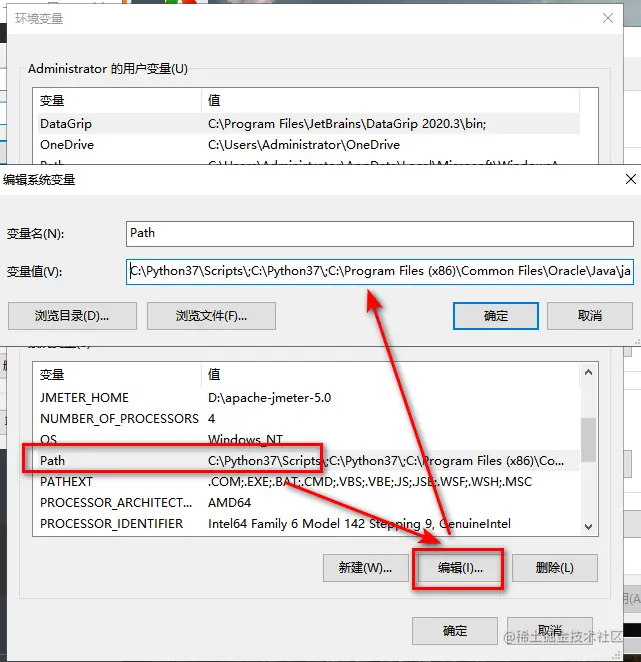The image size is (641, 662).
Task: Click 编辑(I)... system variable button
Action: pyautogui.click(x=460, y=568)
